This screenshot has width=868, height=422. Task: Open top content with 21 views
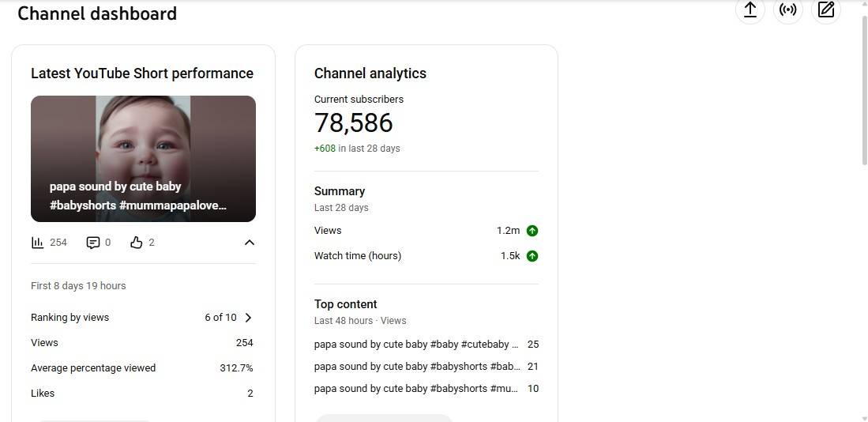tap(416, 367)
